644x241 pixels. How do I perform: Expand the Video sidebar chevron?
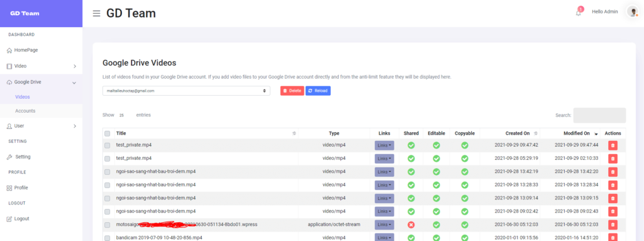[x=75, y=66]
